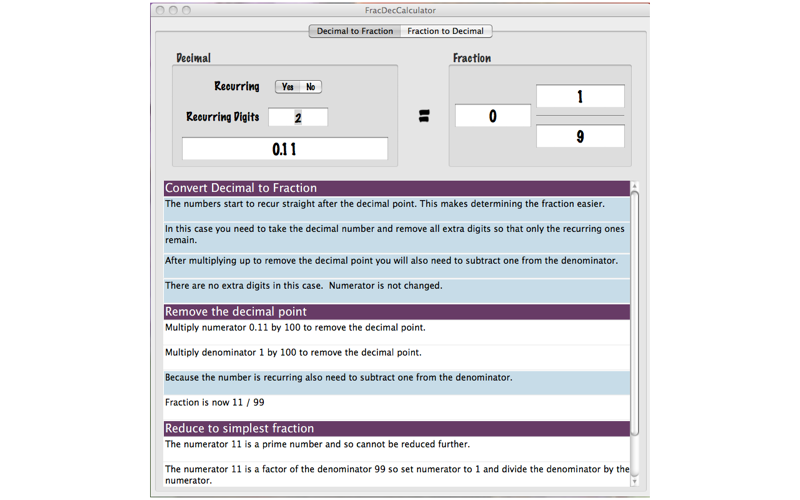Click the Fraction section title
This screenshot has width=800, height=500.
(472, 58)
